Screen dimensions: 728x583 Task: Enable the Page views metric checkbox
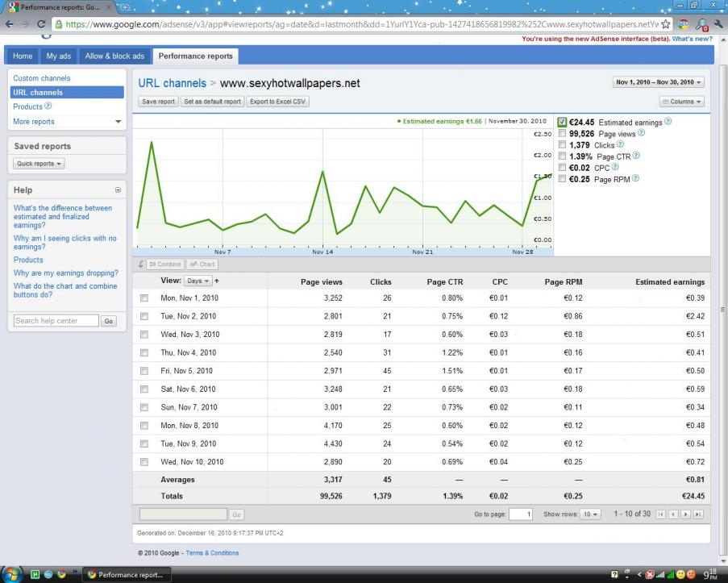[x=563, y=133]
